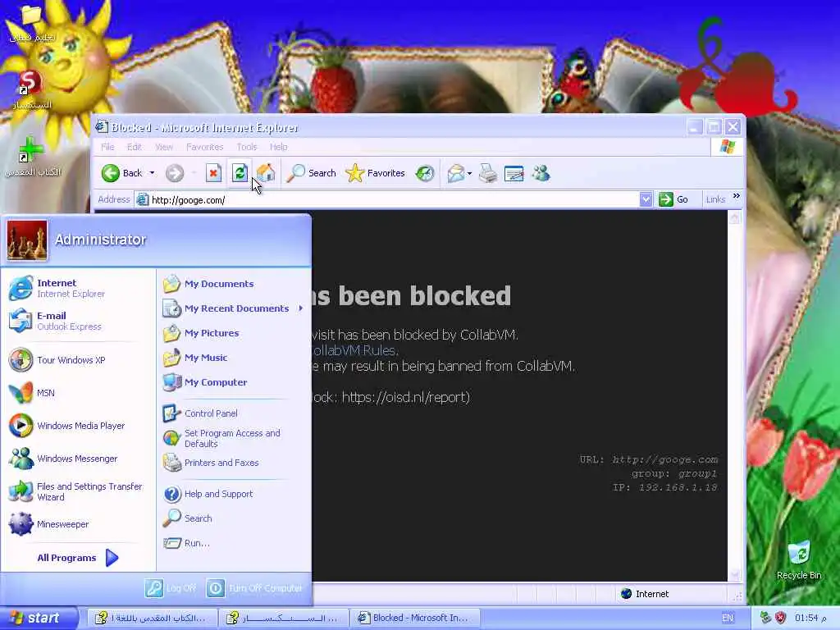Open My Music folder
Screen dimensions: 840x630
pos(234,358)
